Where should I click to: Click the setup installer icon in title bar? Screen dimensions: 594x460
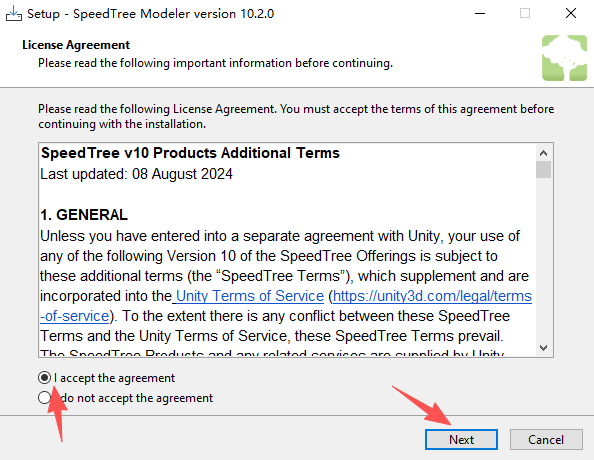[x=14, y=14]
